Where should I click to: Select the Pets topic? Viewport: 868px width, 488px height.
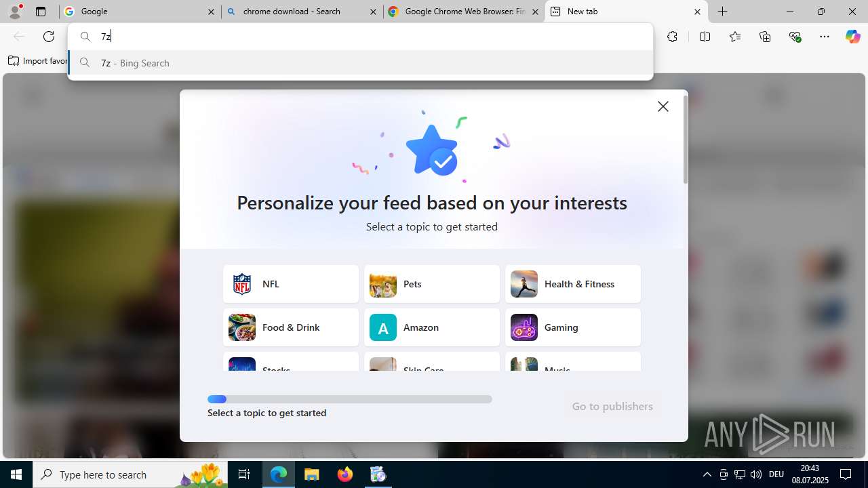click(x=432, y=284)
